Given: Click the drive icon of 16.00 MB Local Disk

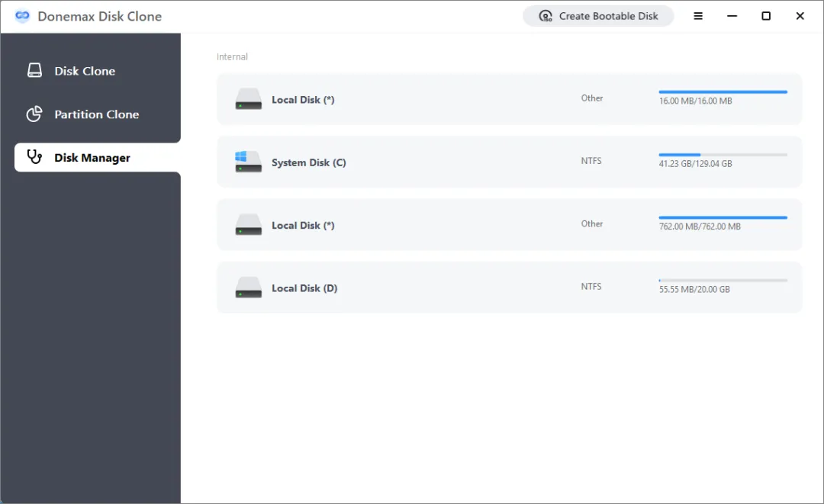Looking at the screenshot, I should [x=248, y=98].
